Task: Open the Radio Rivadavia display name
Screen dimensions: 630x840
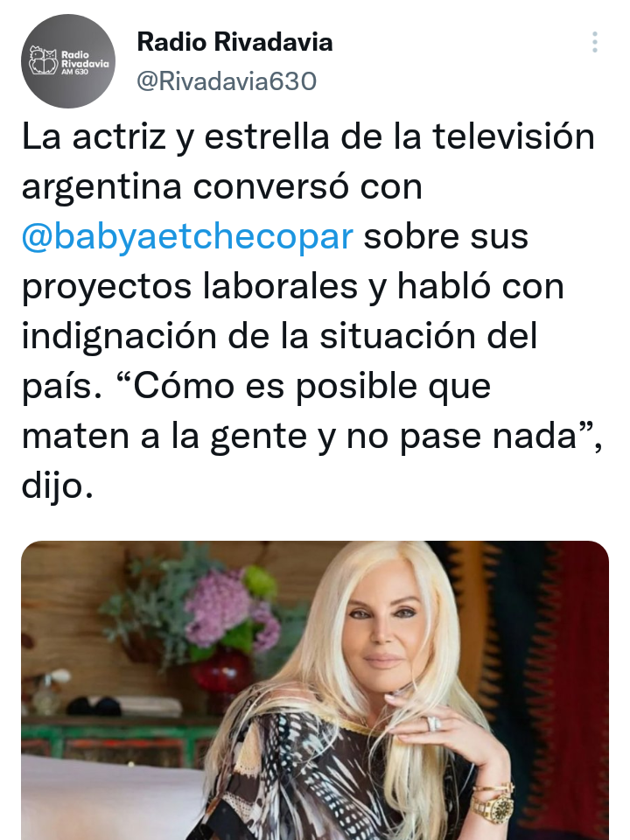Action: pos(234,42)
